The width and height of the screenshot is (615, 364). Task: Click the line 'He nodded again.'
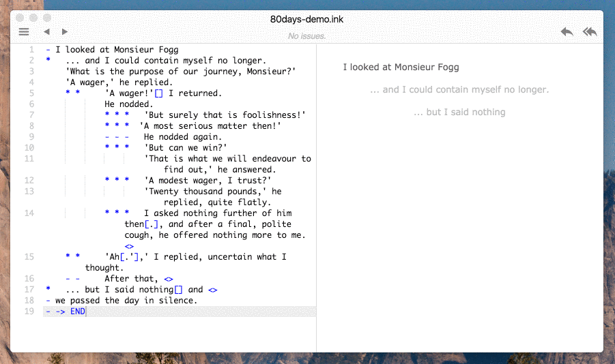coord(183,137)
